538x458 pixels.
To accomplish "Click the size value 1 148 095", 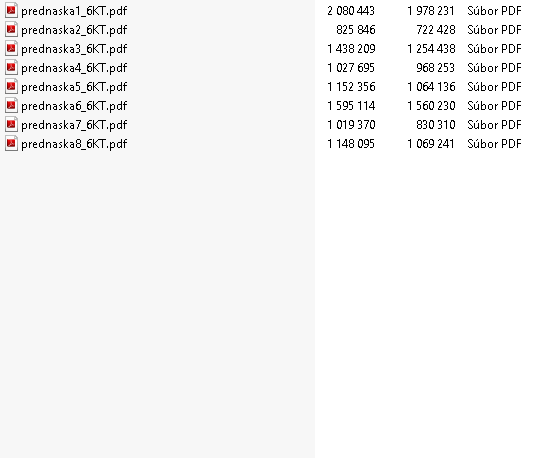I will coord(351,144).
